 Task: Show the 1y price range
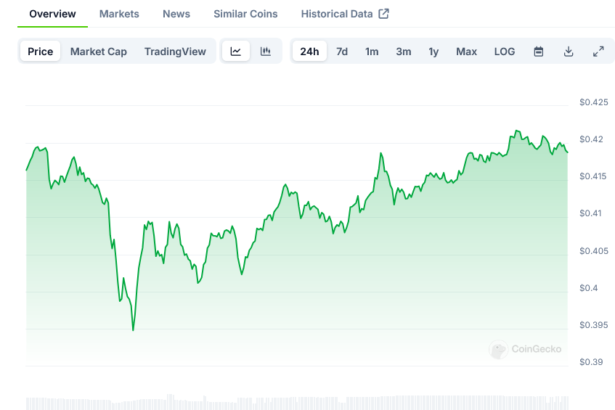[433, 51]
